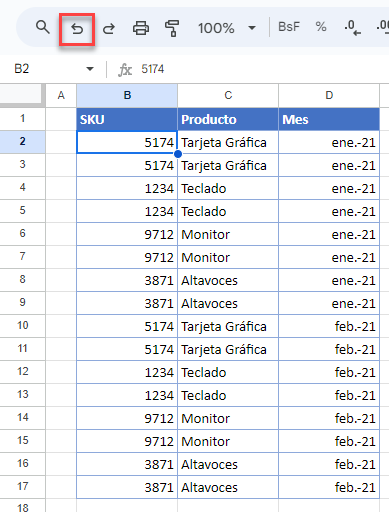The width and height of the screenshot is (389, 512).
Task: Select 5174 in row 11
Action: (x=127, y=349)
